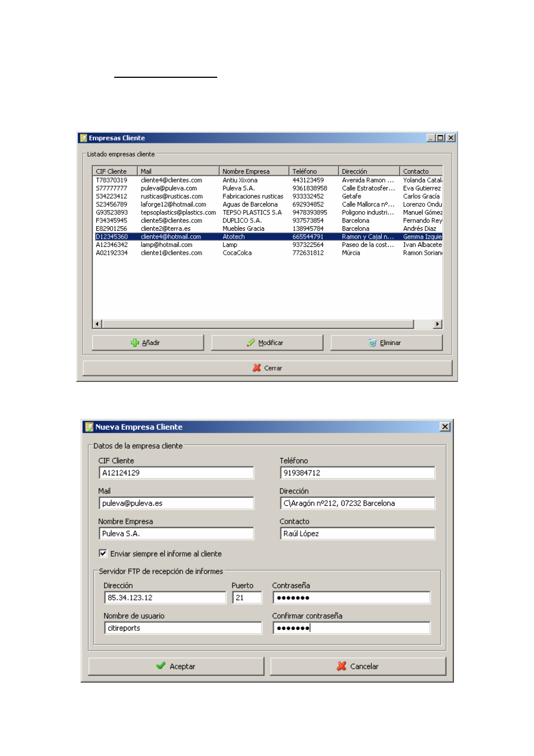Click the horizontal scrollbar thumb of the list

coord(257,324)
